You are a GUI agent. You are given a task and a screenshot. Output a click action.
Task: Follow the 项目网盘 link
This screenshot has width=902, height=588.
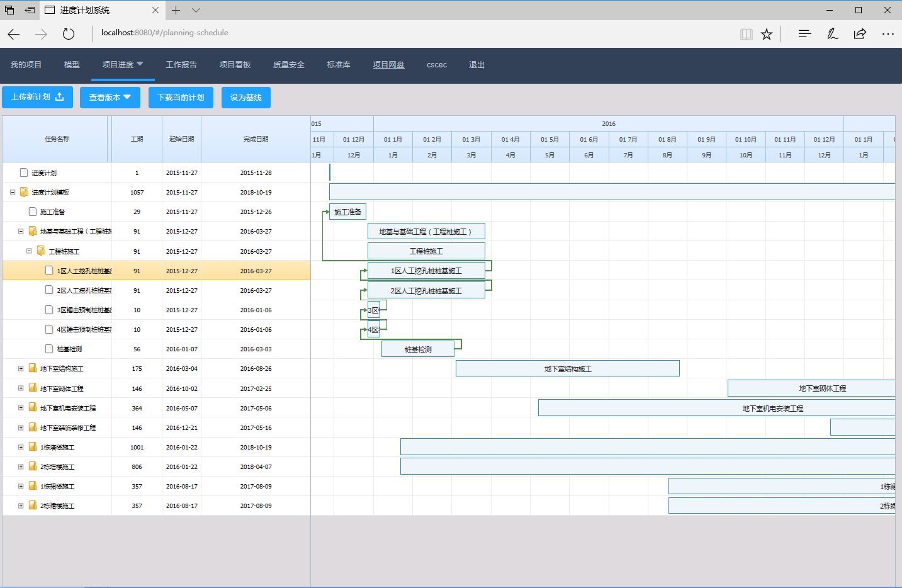pyautogui.click(x=388, y=65)
